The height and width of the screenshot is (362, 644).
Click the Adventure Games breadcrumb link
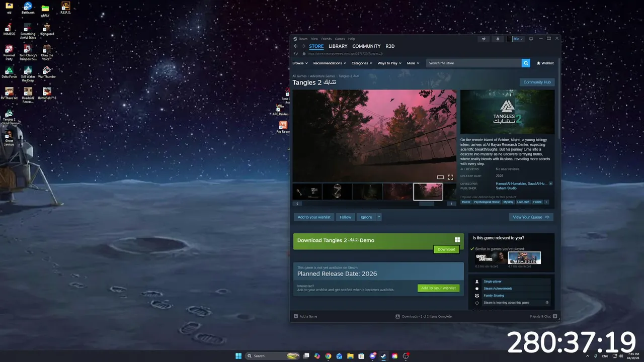pyautogui.click(x=323, y=76)
